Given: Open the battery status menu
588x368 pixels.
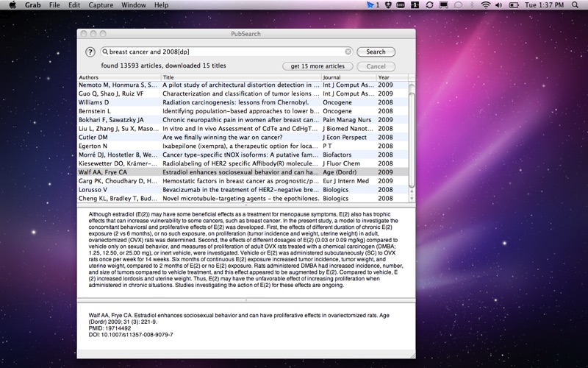Looking at the screenshot, I should pos(513,5).
